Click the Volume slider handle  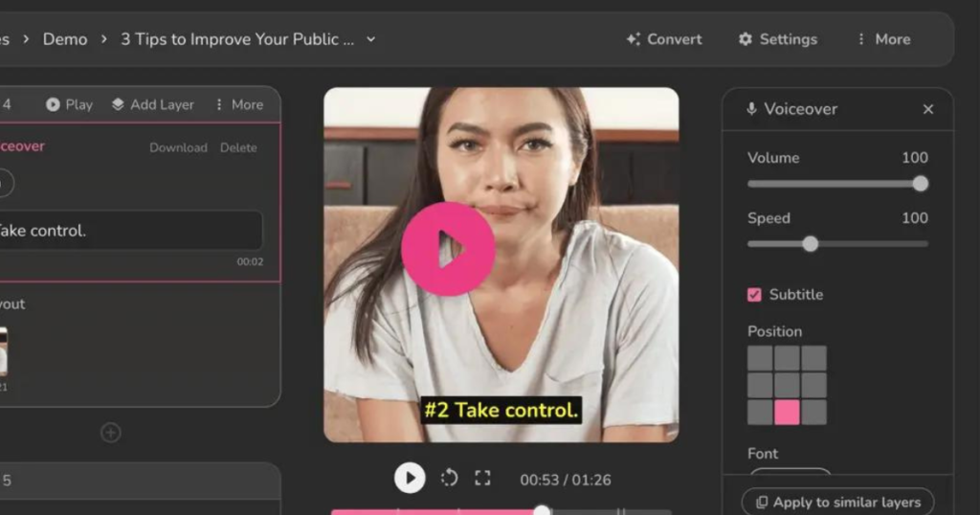pyautogui.click(x=920, y=184)
